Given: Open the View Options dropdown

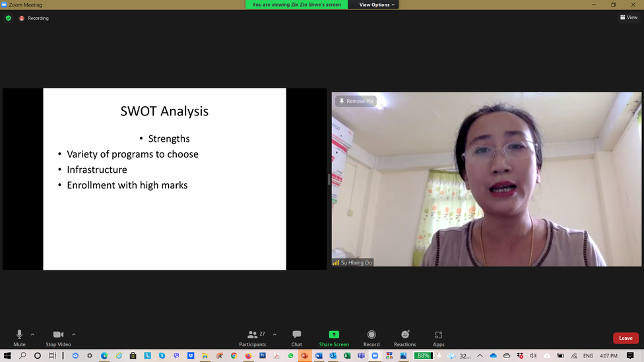Looking at the screenshot, I should click(x=377, y=5).
